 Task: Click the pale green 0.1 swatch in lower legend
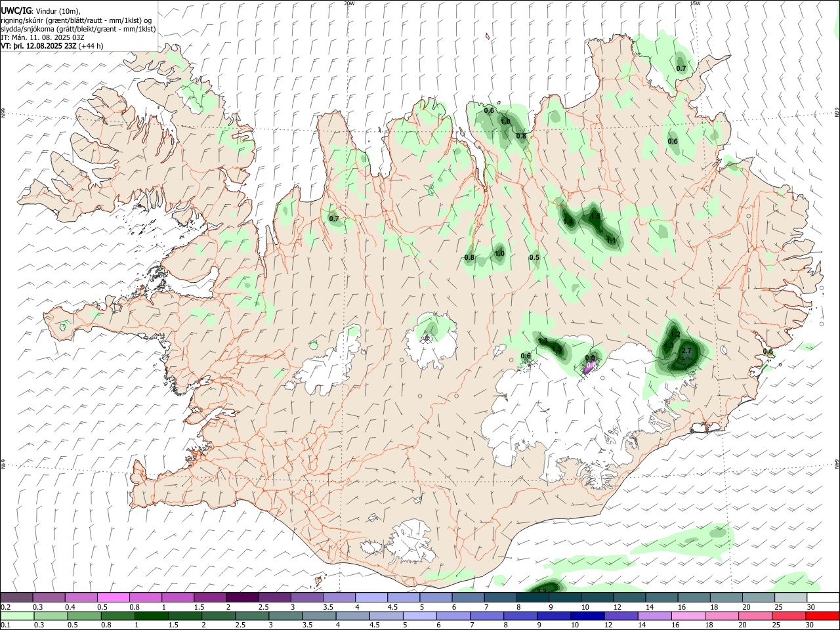[17, 616]
